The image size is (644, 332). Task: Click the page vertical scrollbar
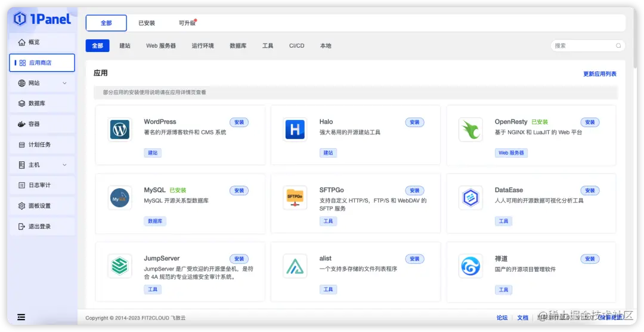[635, 39]
